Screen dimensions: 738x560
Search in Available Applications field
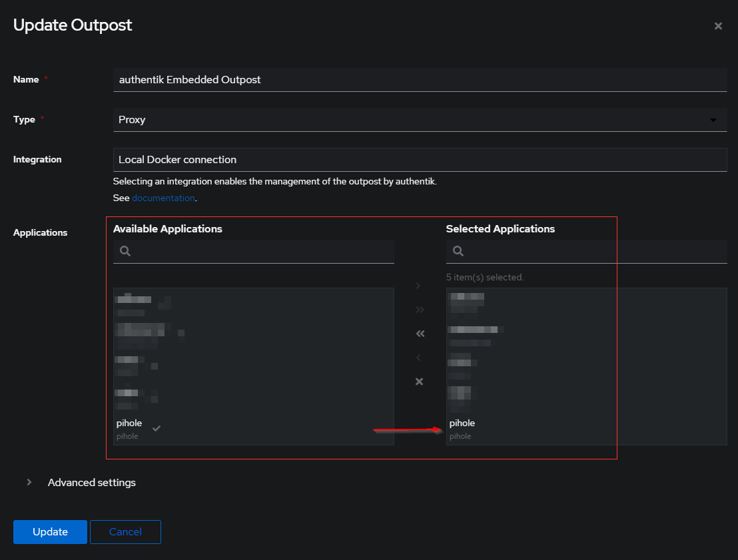click(x=254, y=251)
